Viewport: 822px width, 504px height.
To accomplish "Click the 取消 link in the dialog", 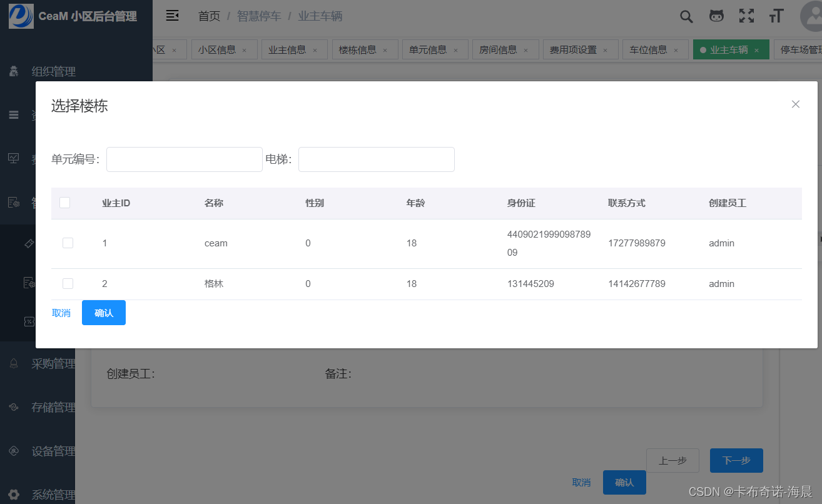I will (61, 313).
